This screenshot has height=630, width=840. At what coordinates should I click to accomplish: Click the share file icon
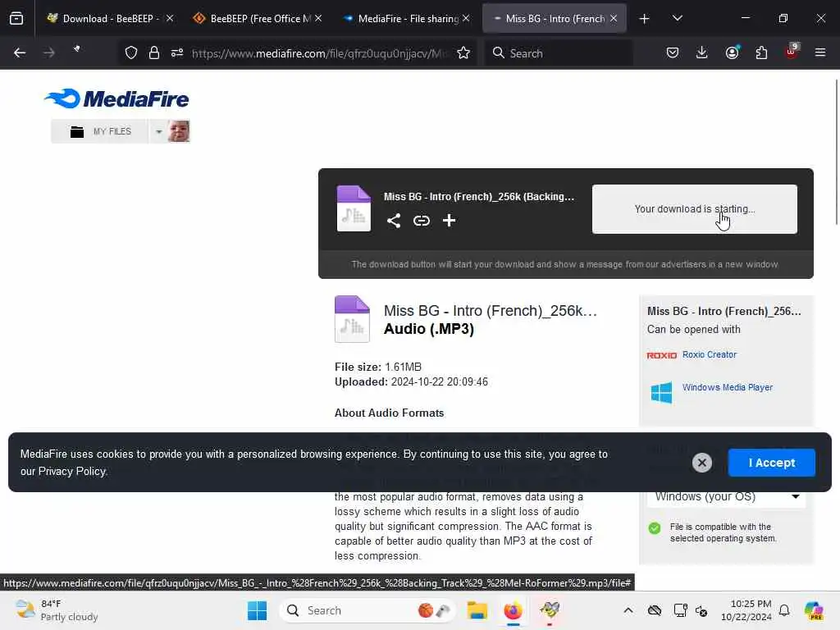394,221
